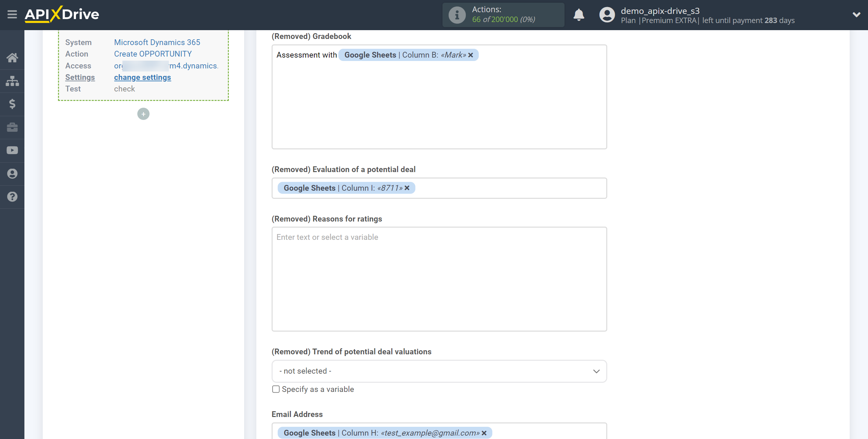Click the change settings link
Image resolution: width=868 pixels, height=439 pixels.
pyautogui.click(x=143, y=77)
